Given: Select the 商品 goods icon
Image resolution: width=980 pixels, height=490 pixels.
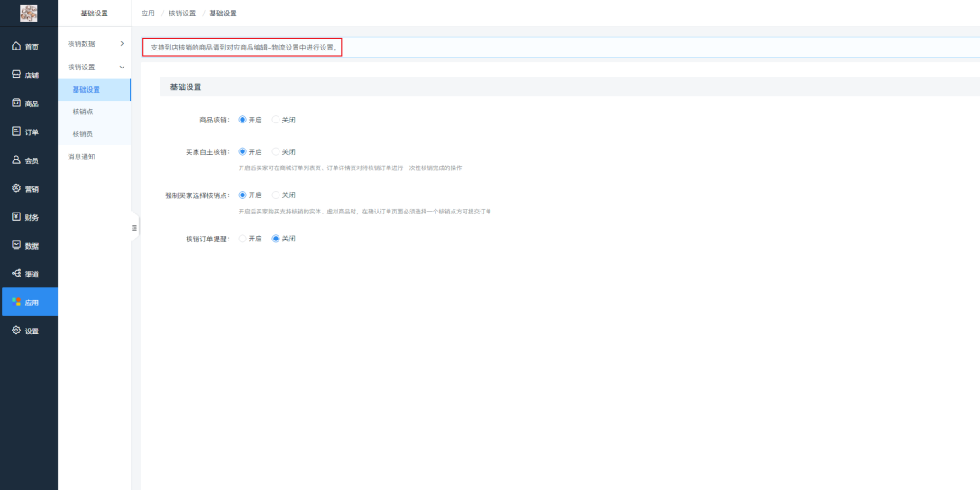Looking at the screenshot, I should (16, 104).
